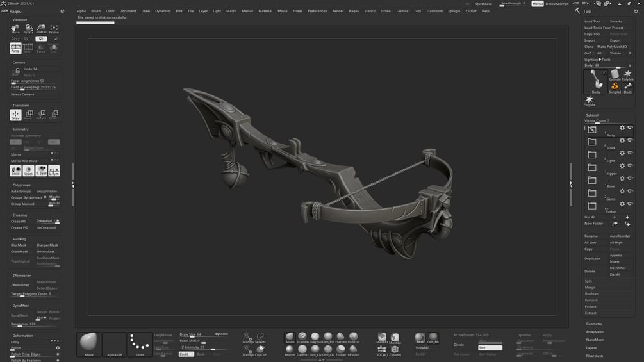Toggle Persp perspective view
The height and width of the screenshot is (362, 644).
coord(15,48)
